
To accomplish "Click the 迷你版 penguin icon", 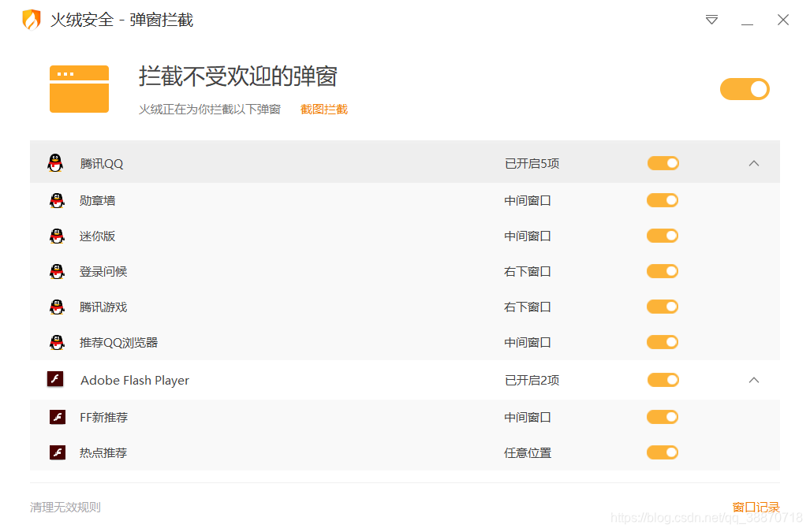I will [x=56, y=236].
